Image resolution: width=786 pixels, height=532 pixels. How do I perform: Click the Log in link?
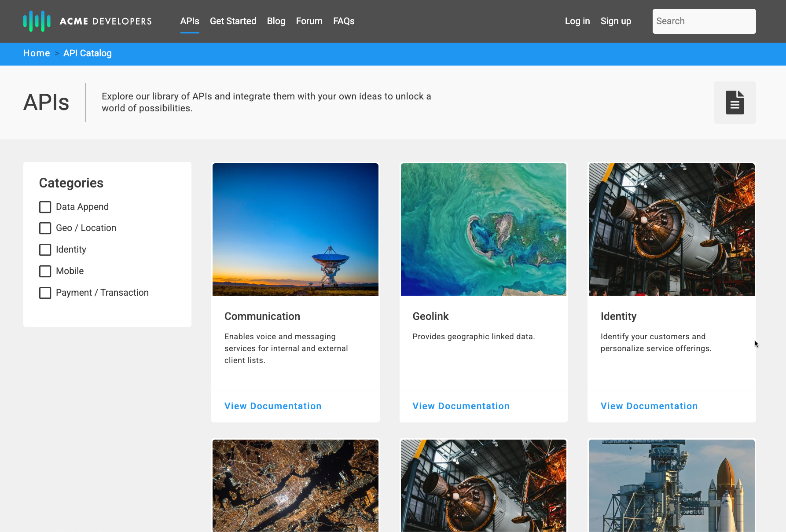pyautogui.click(x=577, y=21)
